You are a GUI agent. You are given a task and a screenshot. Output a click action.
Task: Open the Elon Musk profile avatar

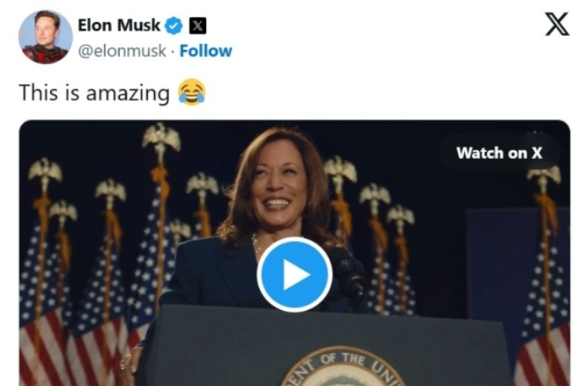45,37
